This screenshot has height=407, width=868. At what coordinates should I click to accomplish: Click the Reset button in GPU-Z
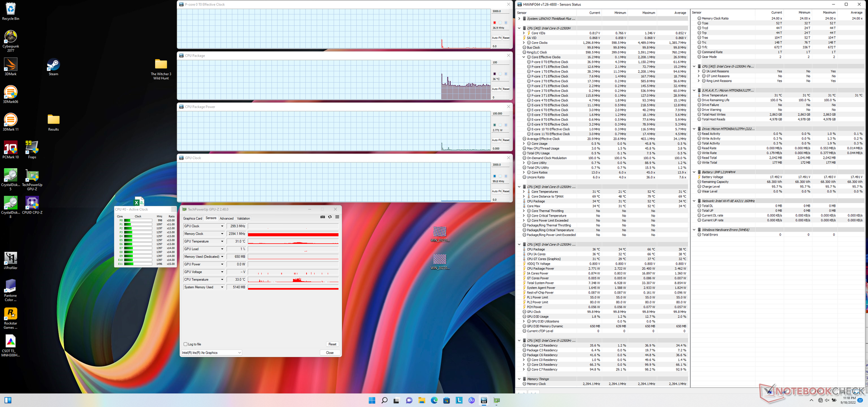[332, 344]
